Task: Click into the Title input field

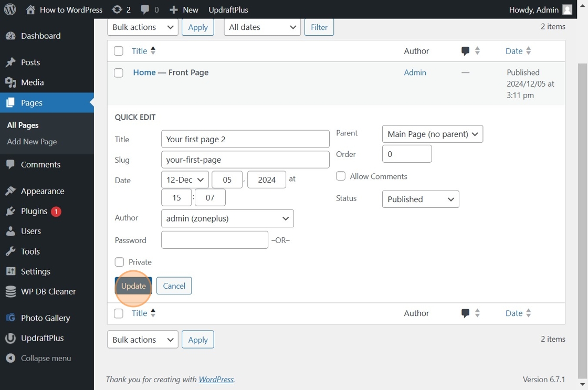Action: (245, 139)
